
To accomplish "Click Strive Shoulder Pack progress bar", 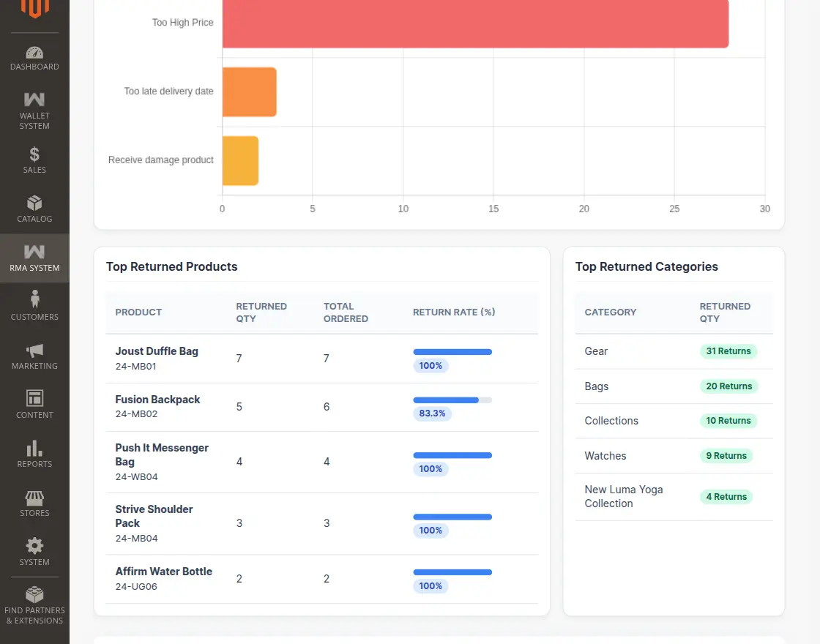I will tap(452, 517).
